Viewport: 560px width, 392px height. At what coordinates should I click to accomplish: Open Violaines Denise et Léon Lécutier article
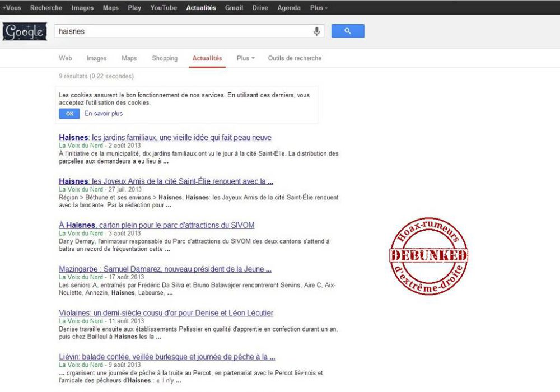166,312
